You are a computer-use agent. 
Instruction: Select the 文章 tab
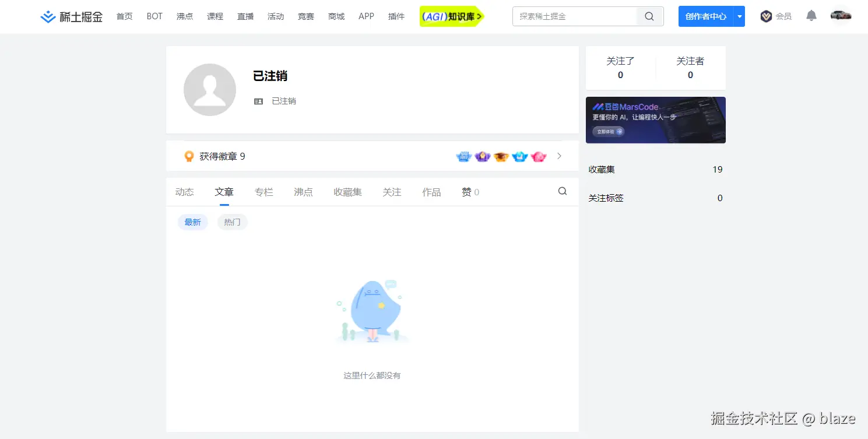point(224,191)
